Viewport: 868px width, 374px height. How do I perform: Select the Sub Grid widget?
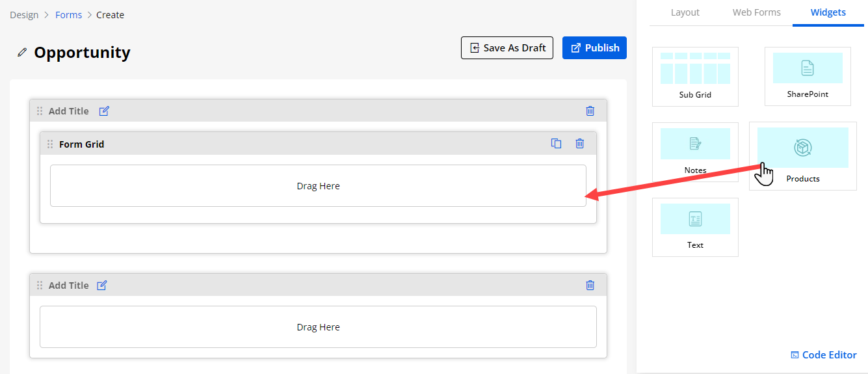[x=695, y=76]
